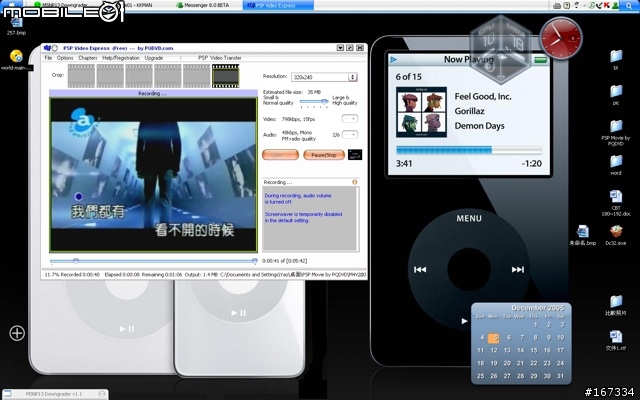Open the bt folder on the desktop
This screenshot has height=400, width=640.
pos(616,60)
